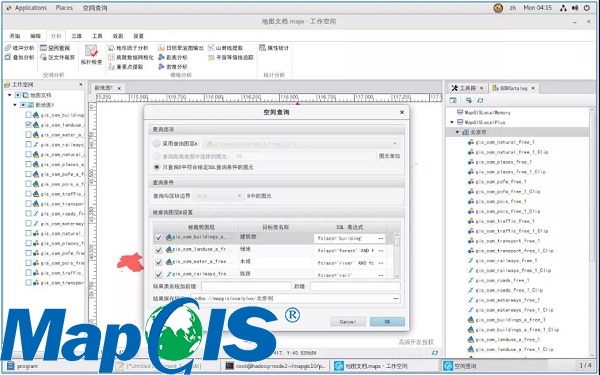The width and height of the screenshot is (600, 375).
Task: Switch to the root@hadoop terminal taskbar item
Action: tap(275, 366)
